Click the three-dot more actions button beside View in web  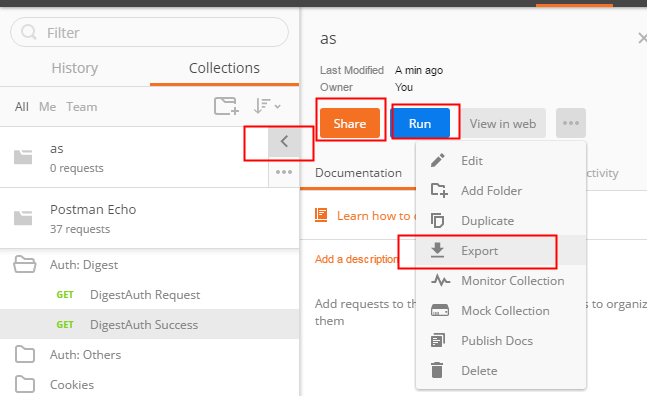click(571, 123)
